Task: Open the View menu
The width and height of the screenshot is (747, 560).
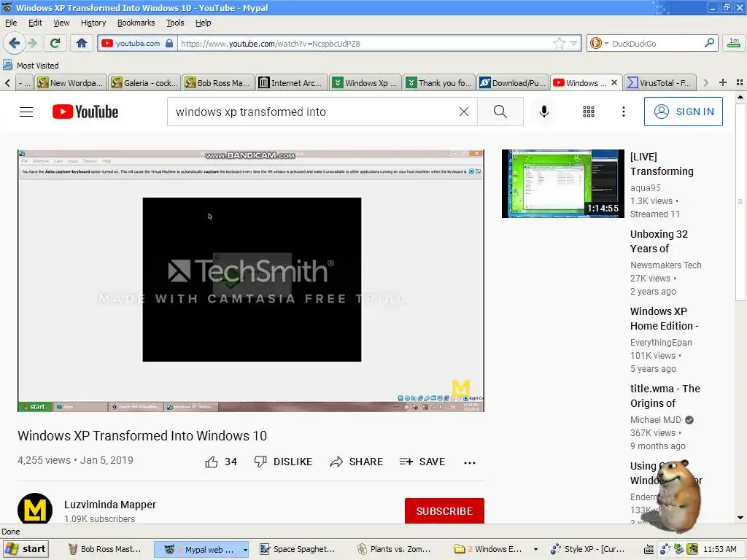Action: tap(61, 23)
